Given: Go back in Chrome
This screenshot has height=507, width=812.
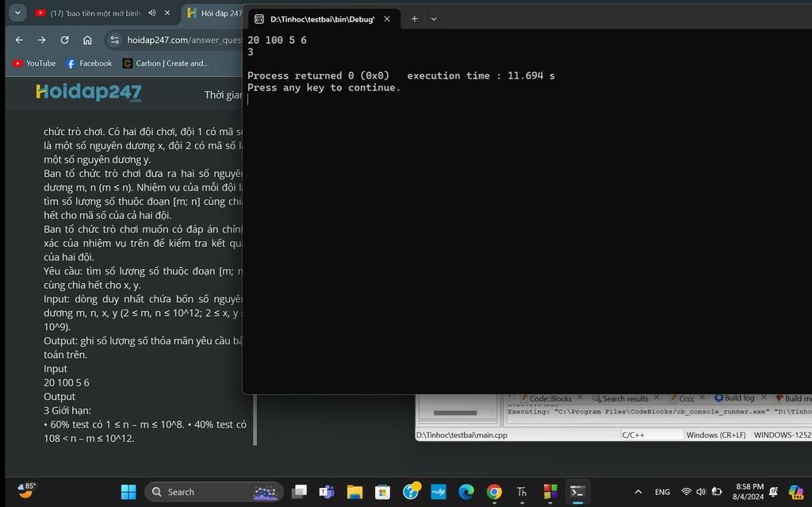Looking at the screenshot, I should [19, 40].
